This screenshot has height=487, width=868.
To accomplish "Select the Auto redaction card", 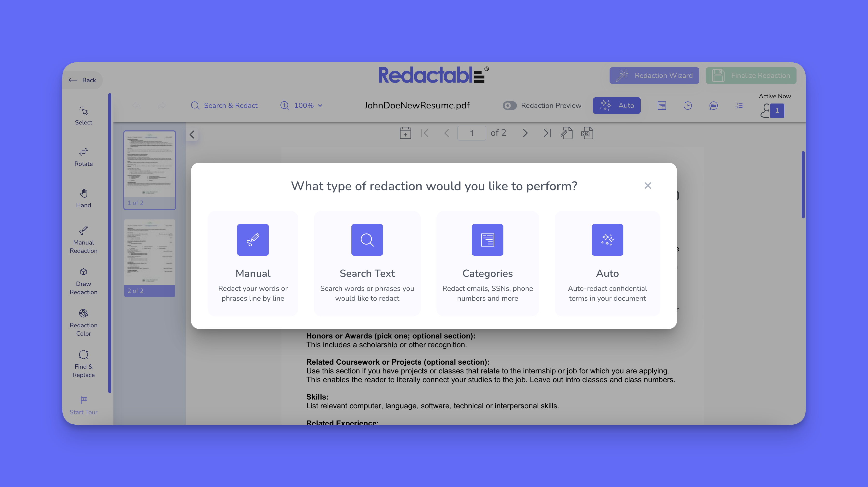I will 607,263.
